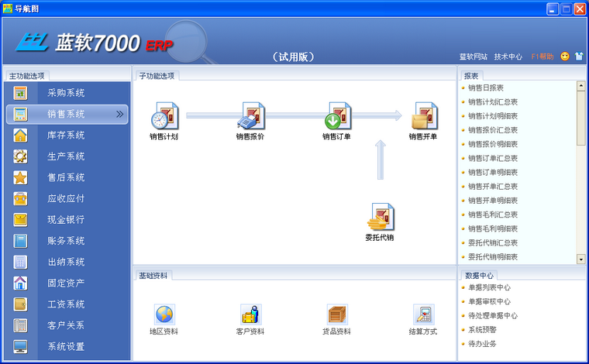Expand the 销售系统 double-chevron arrow

(x=119, y=114)
